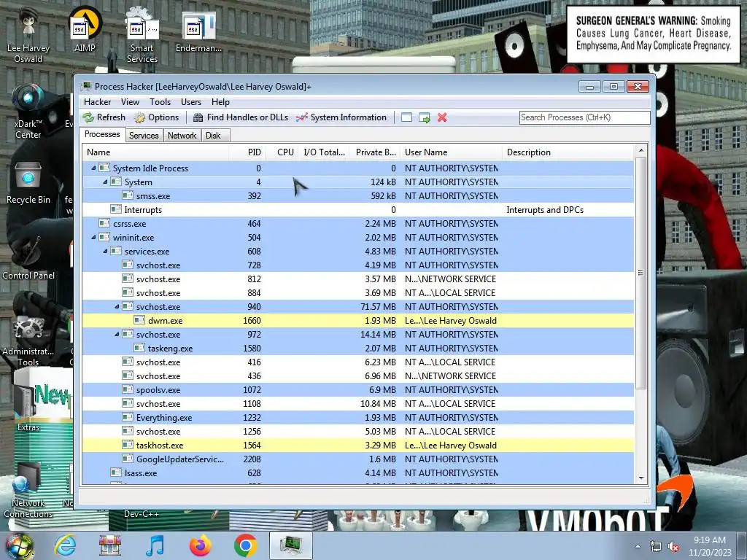Open Enderman desktop shortcut

click(x=198, y=31)
